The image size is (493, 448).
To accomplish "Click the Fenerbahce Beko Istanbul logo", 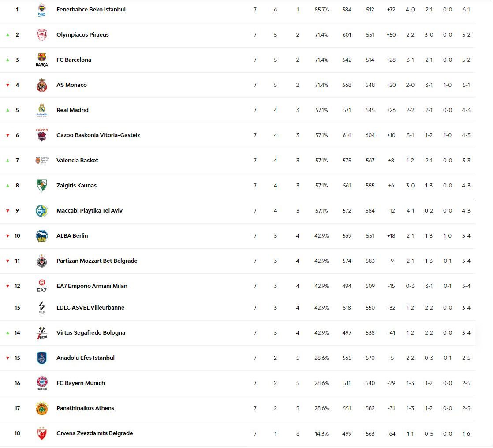I will pos(42,10).
